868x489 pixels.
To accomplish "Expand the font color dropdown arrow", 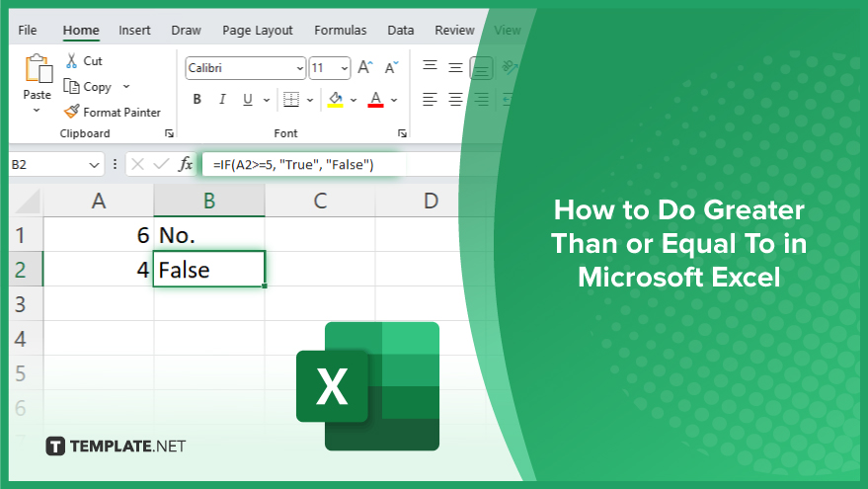I will [394, 100].
